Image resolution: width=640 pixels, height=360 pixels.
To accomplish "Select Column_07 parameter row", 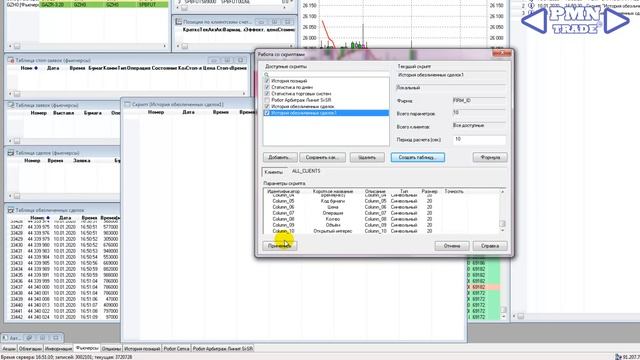I will [x=382, y=213].
